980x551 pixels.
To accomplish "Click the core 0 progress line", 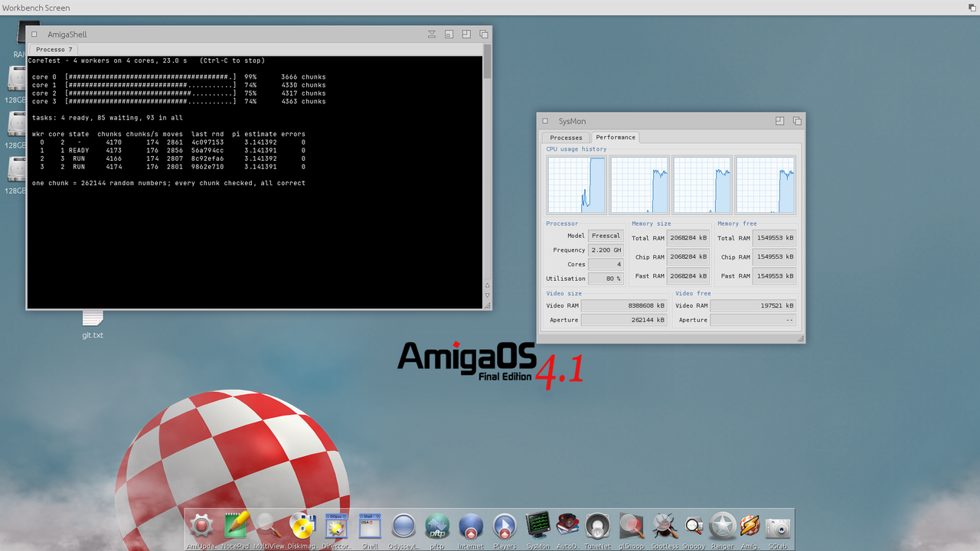I will coord(179,77).
